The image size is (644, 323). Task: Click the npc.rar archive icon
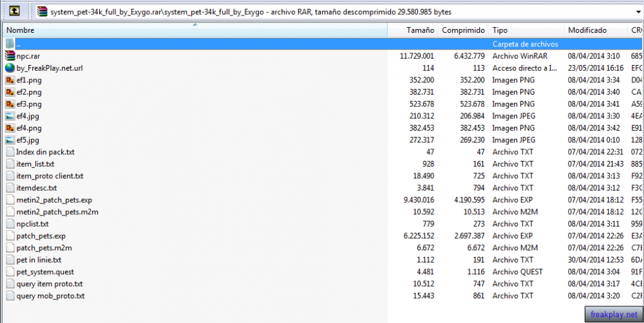coord(10,56)
